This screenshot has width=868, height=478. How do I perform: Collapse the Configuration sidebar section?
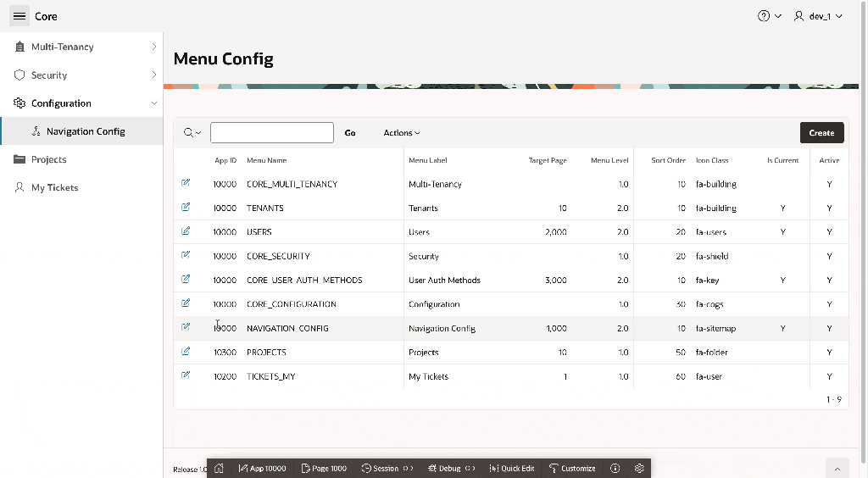tap(153, 103)
